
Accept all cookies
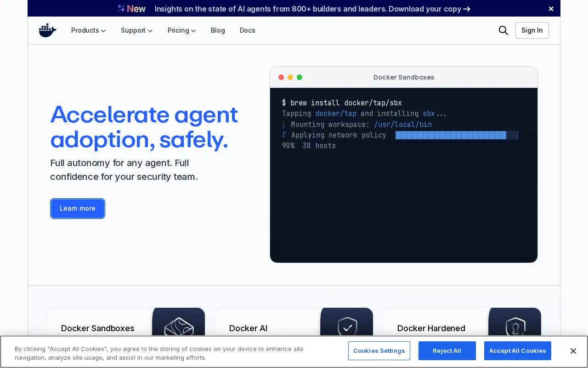click(x=517, y=351)
